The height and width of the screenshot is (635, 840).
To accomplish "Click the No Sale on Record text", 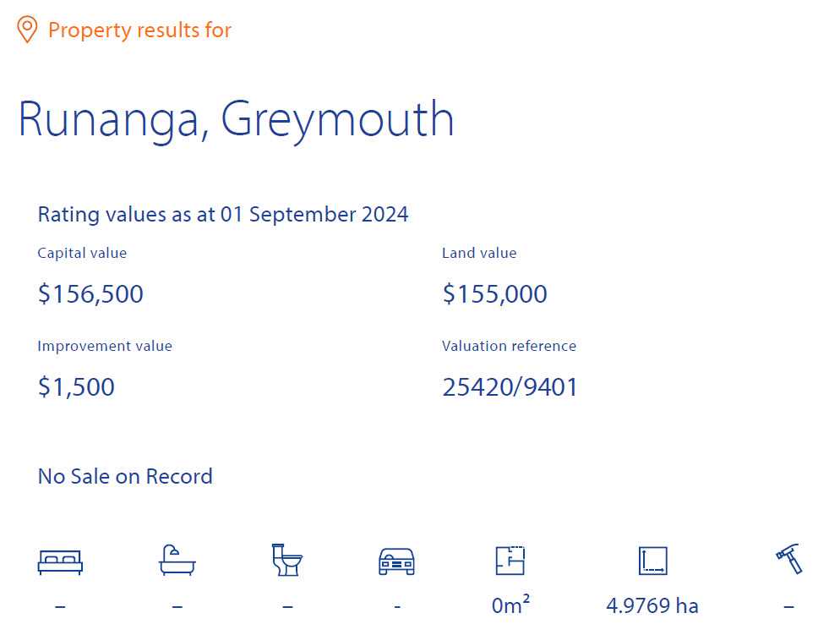I will pos(125,477).
